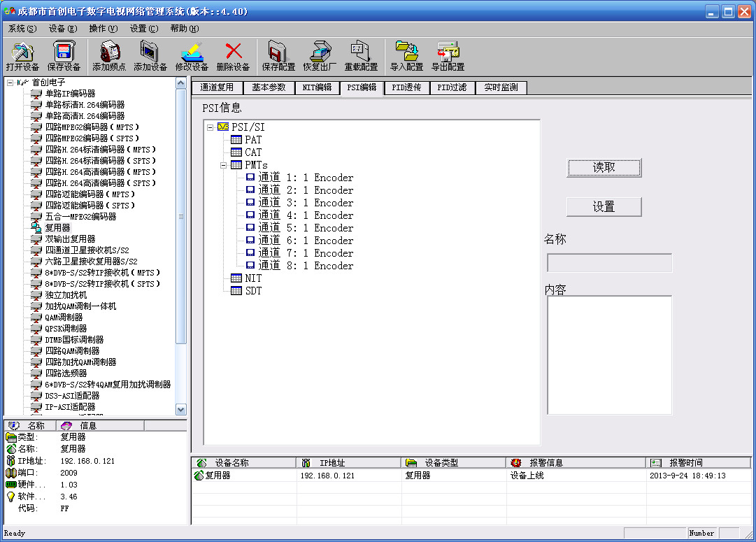Click the device tree vertical scrollbar thumb
756x542 pixels.
pos(181,216)
